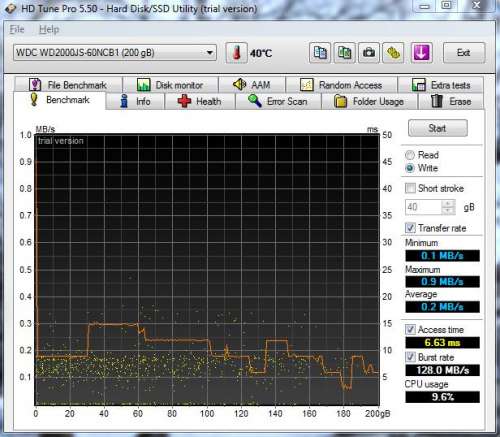Screen dimensions: 500x437
Task: Save screenshot with camera icon
Action: click(x=369, y=53)
